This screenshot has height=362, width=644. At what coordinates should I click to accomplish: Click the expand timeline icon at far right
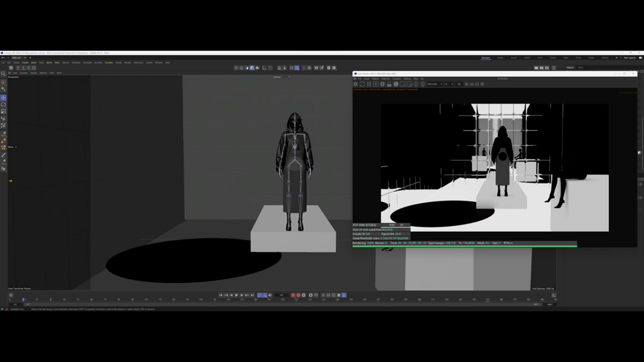pyautogui.click(x=554, y=295)
